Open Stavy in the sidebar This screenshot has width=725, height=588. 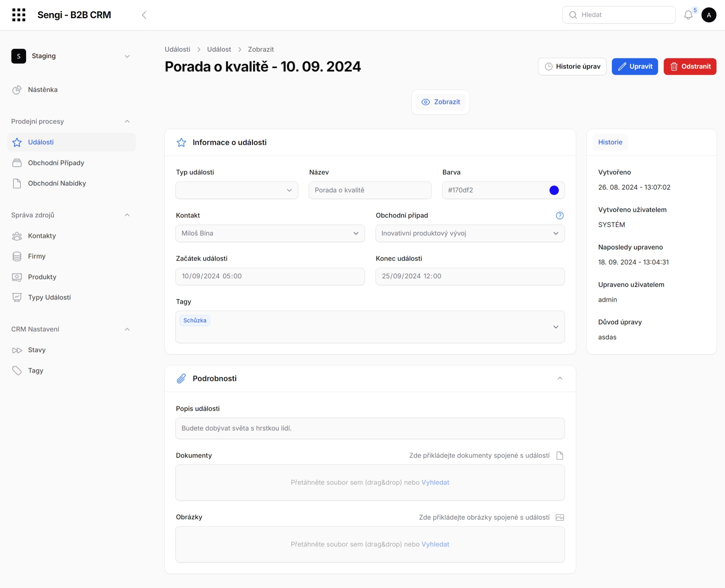pos(71,350)
